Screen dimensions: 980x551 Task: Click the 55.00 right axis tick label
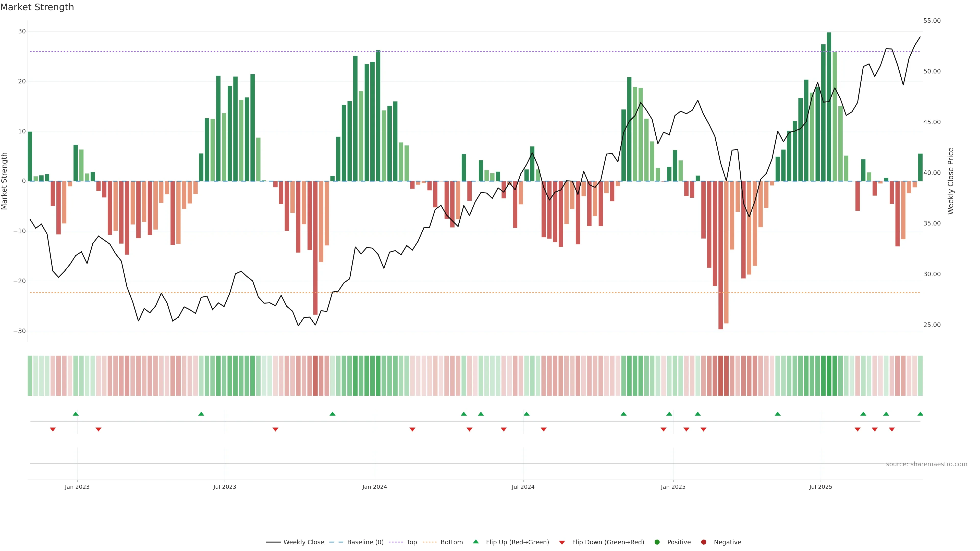pyautogui.click(x=932, y=21)
